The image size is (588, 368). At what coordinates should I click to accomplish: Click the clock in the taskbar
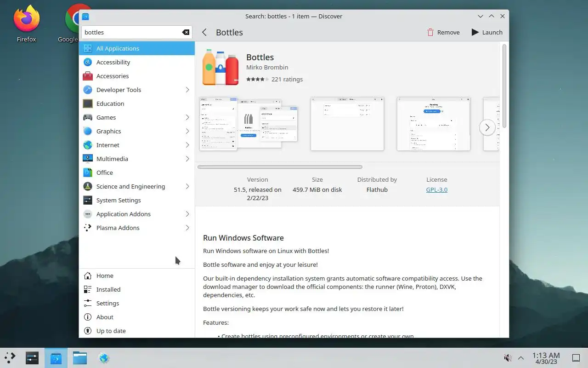click(x=546, y=358)
